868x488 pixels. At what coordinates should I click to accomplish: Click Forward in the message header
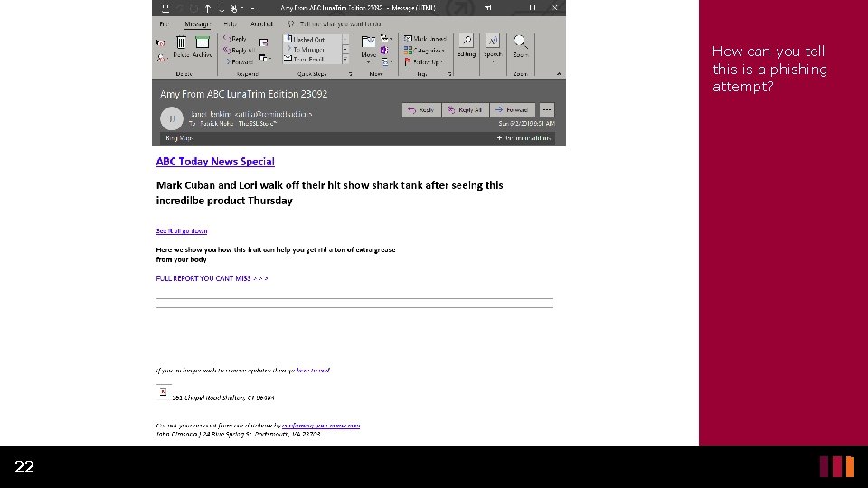[512, 110]
